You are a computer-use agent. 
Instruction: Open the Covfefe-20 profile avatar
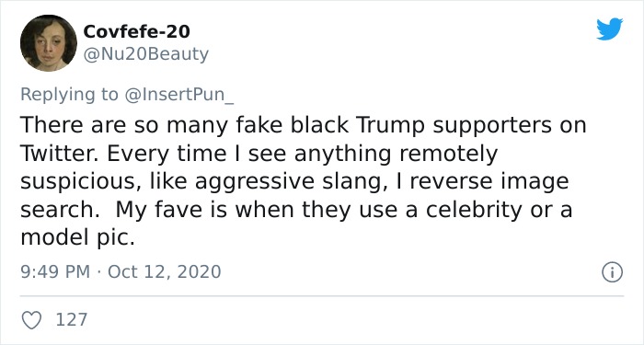tap(49, 43)
